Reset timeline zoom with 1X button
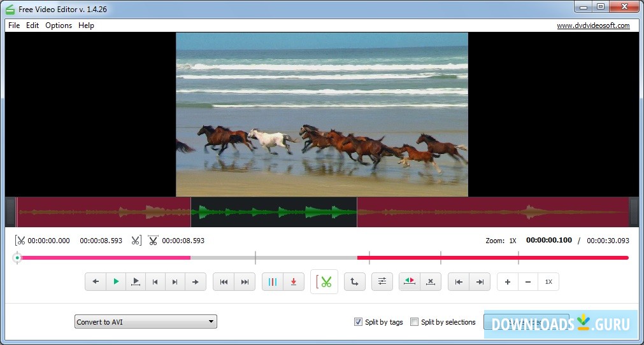The height and width of the screenshot is (345, 644). pos(548,282)
